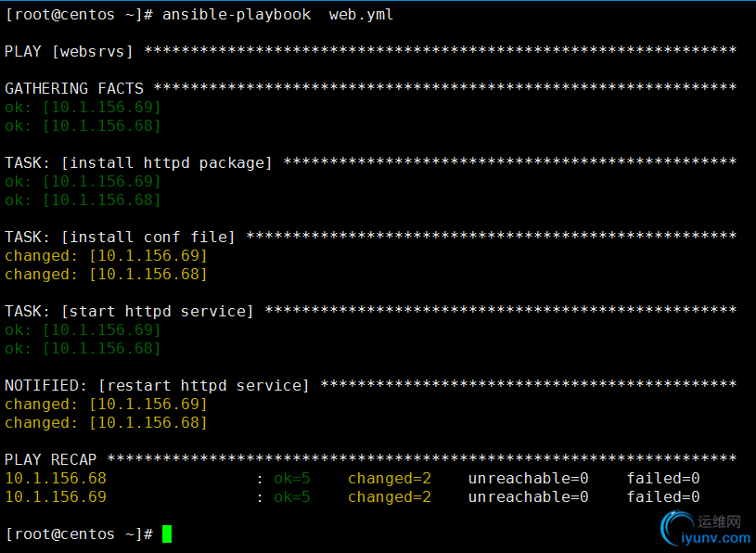Click unreachable=0 on the 10.1.156.68 row
The height and width of the screenshot is (553, 756).
[529, 478]
